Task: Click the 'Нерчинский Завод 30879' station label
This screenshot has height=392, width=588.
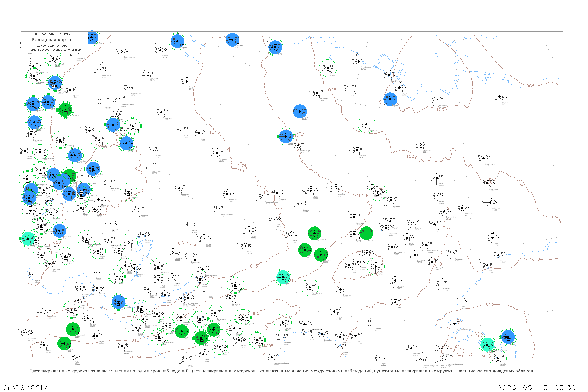Action: (281, 364)
